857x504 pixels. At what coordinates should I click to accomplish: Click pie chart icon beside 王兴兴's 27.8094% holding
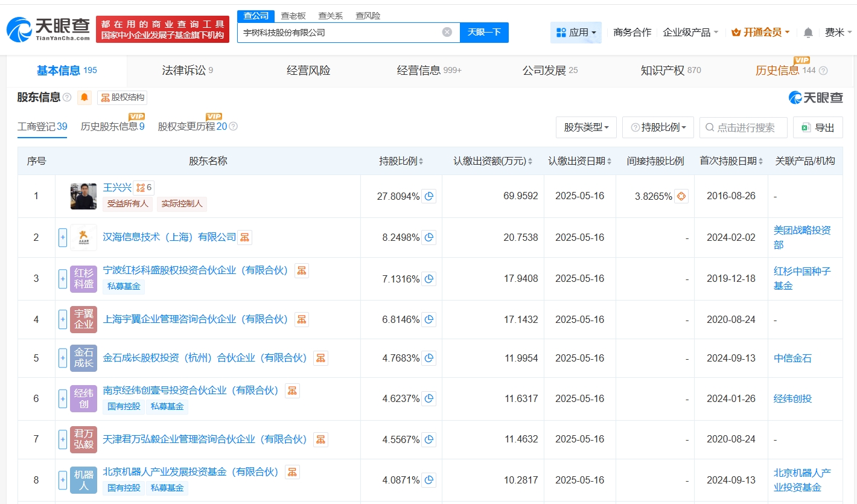[x=428, y=196]
